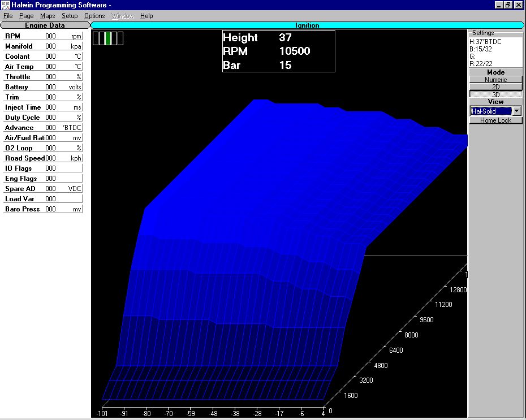This screenshot has height=420, width=526.
Task: Click the Hal-Solid view combo box
Action: click(490, 111)
